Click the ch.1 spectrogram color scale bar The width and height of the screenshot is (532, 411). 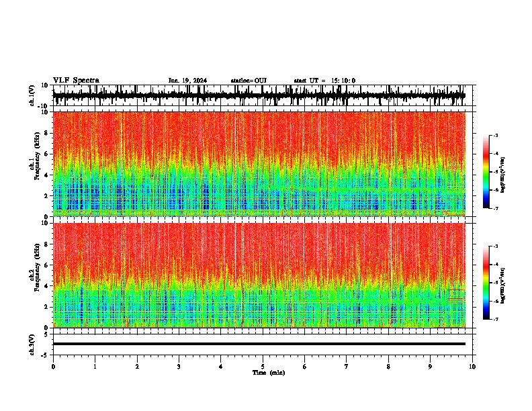[486, 171]
